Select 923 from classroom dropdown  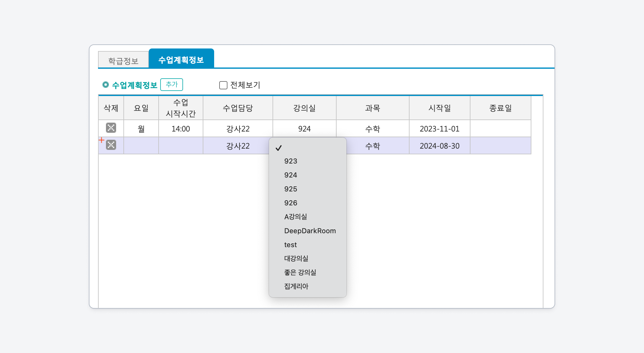coord(291,161)
